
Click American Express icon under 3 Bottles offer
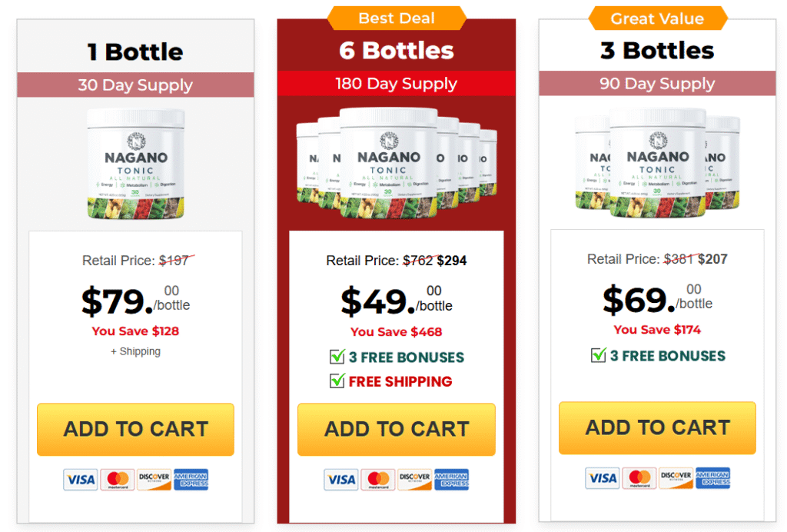pyautogui.click(x=712, y=478)
